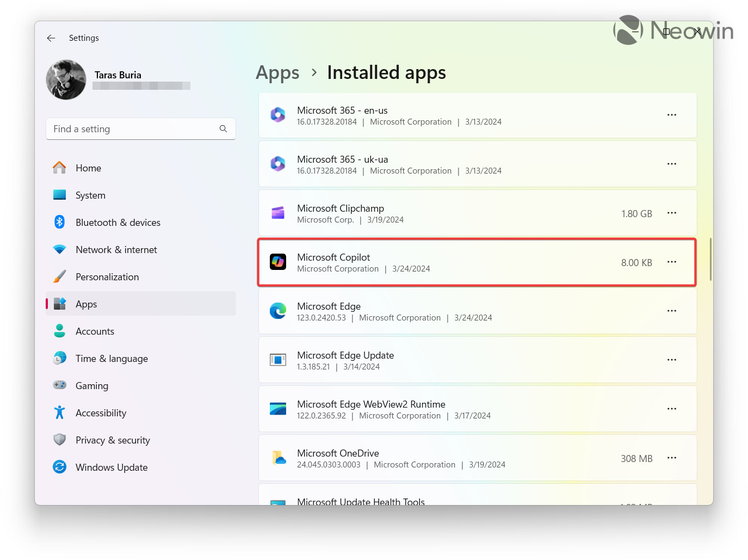Focus the Find a setting search box

[141, 129]
